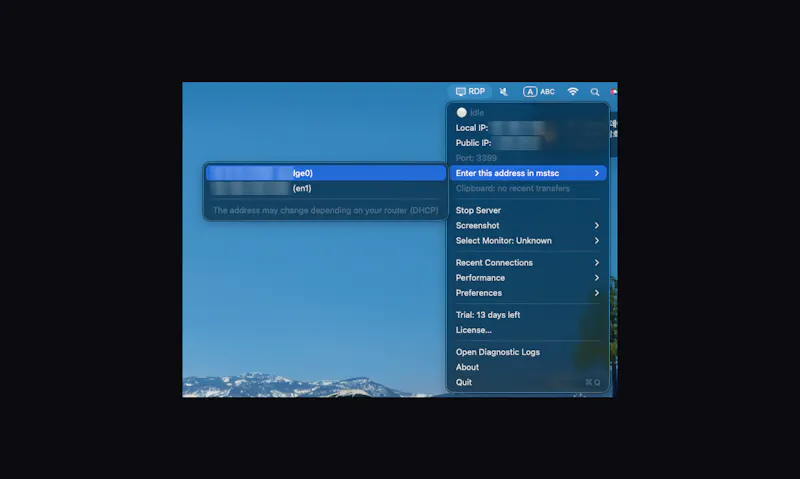This screenshot has width=800, height=479.
Task: Open the Wi-Fi status menu
Action: tap(573, 92)
